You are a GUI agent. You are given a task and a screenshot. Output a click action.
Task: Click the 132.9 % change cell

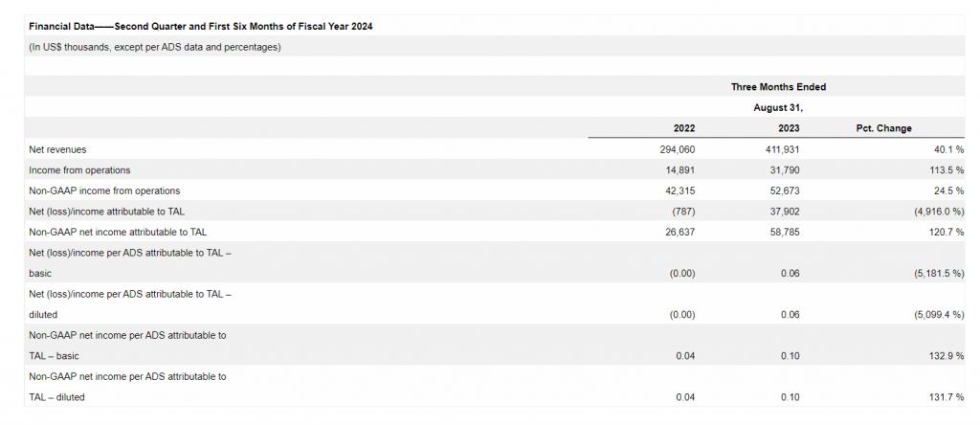click(943, 356)
